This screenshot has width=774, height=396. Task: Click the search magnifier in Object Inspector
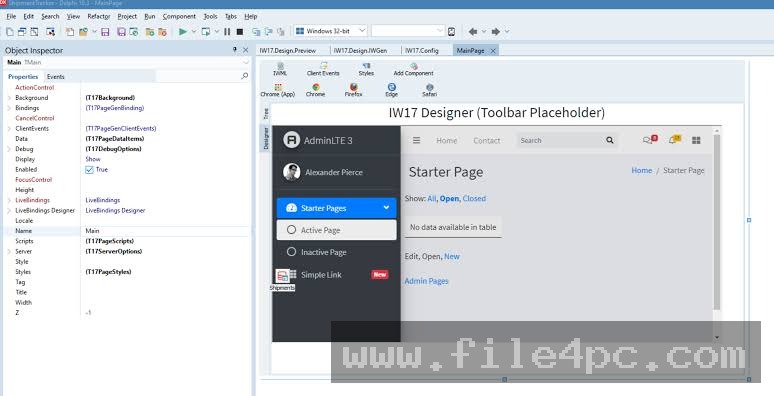pyautogui.click(x=244, y=76)
